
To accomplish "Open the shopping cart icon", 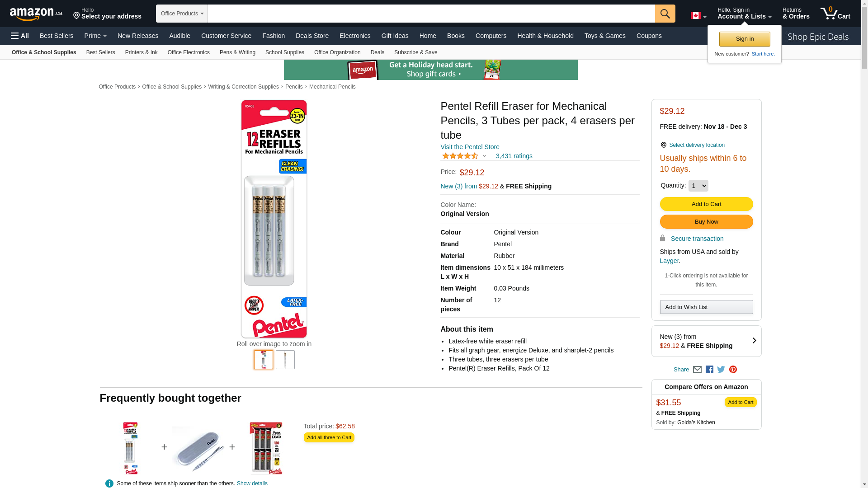I will coord(835,14).
